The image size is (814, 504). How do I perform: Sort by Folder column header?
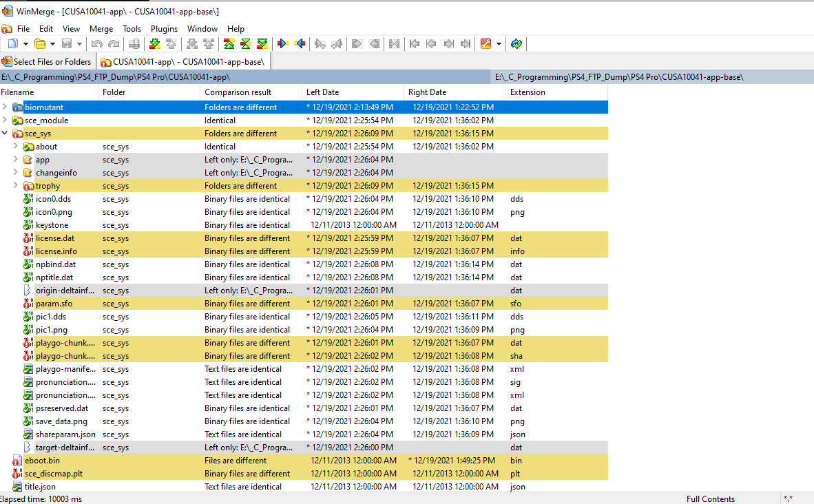[x=149, y=92]
